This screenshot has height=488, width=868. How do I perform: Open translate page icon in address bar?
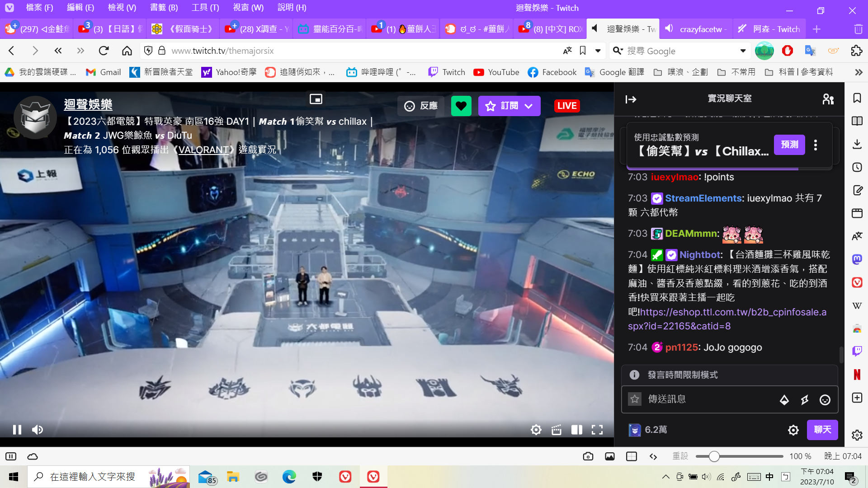pyautogui.click(x=567, y=51)
